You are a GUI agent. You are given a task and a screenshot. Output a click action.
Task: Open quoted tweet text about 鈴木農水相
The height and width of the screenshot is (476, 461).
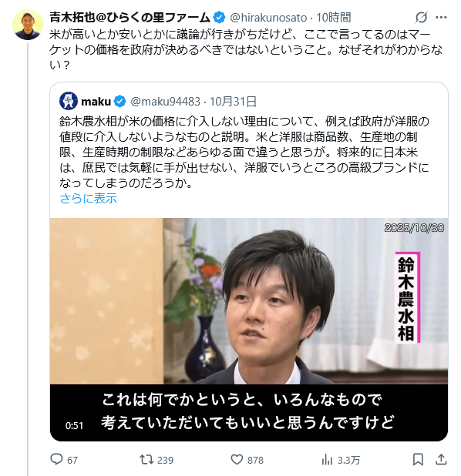[x=244, y=152]
